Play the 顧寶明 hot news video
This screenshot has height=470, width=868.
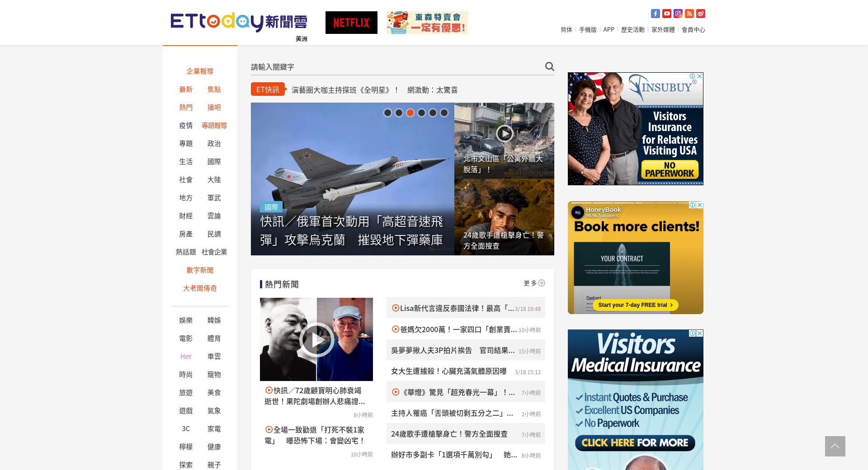point(316,339)
